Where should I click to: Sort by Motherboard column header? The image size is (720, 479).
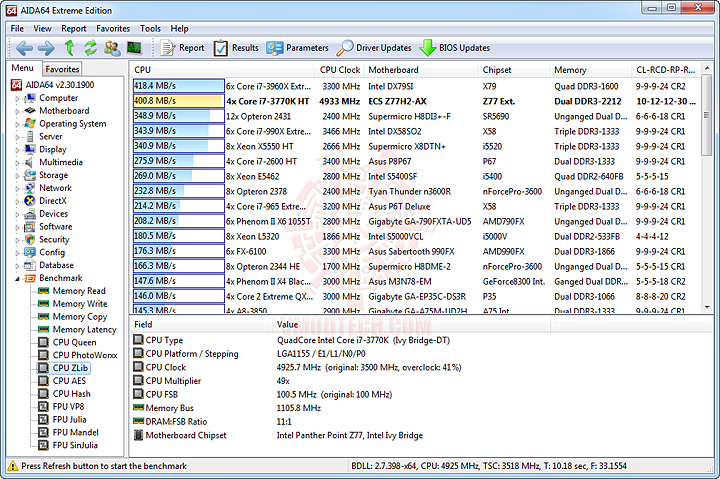420,70
